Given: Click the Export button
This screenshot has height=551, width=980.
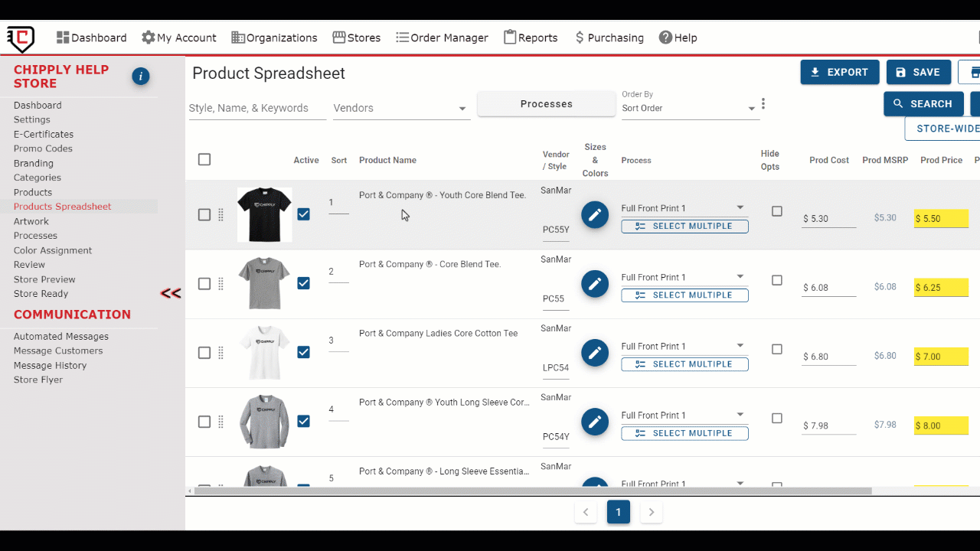Looking at the screenshot, I should click(840, 72).
